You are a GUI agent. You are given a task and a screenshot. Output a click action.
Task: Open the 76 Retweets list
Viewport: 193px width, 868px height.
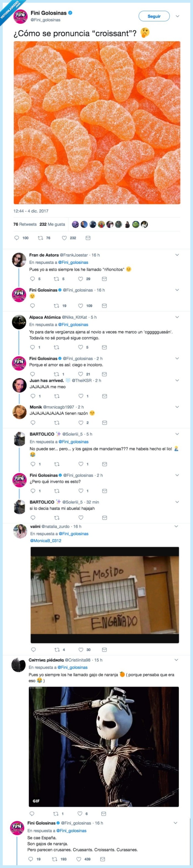25,224
